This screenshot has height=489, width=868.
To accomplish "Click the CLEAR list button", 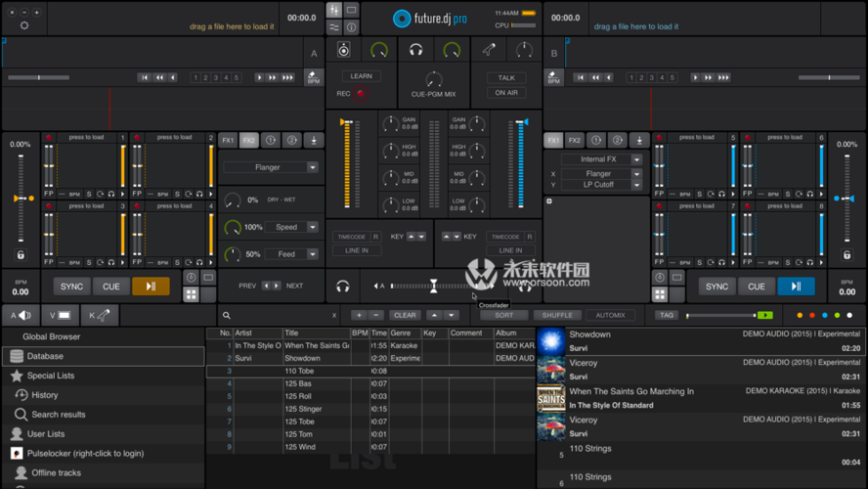I will [405, 315].
